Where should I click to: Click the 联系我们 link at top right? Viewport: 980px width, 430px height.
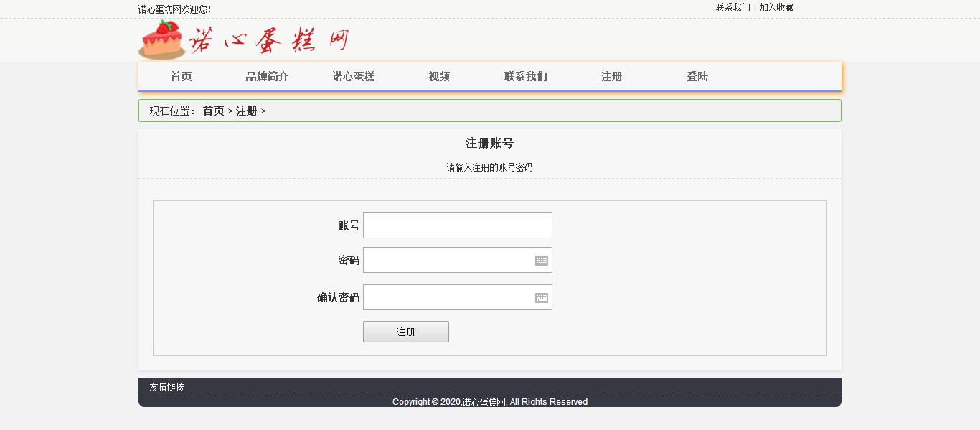tap(733, 8)
